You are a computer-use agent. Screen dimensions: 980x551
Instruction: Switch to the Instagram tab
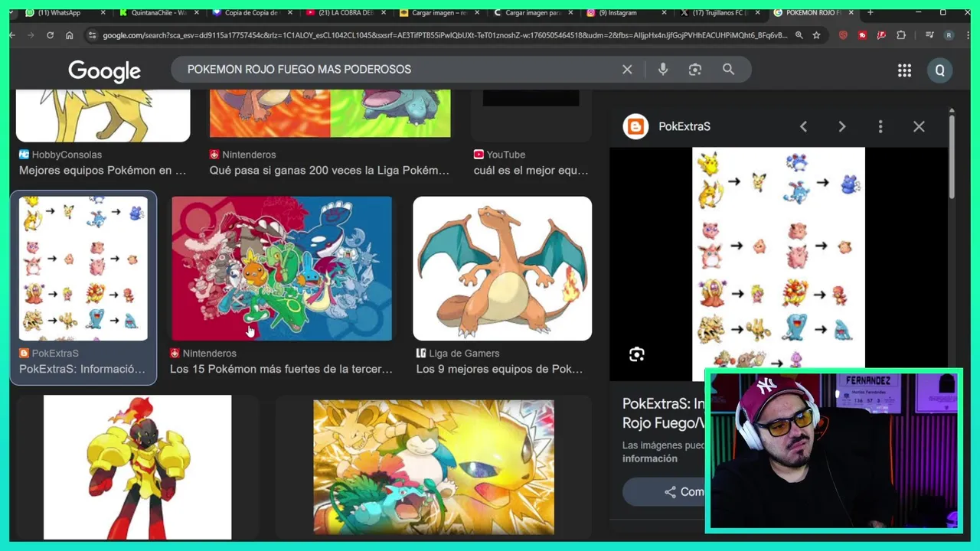point(626,13)
